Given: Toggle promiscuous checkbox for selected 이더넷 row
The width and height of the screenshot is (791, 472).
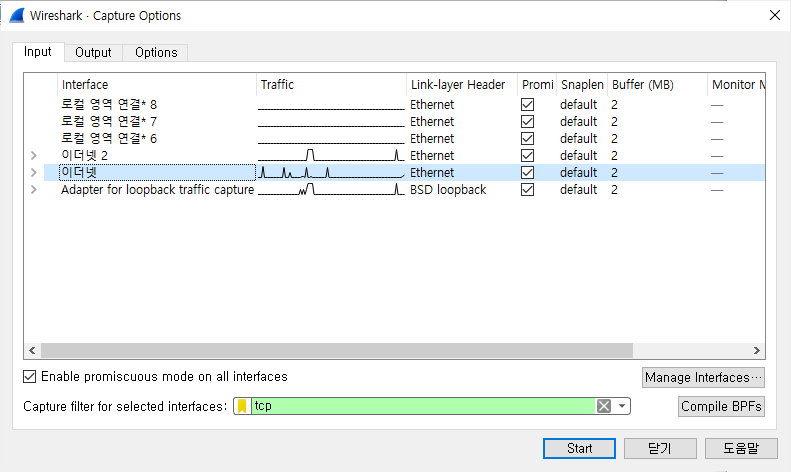Looking at the screenshot, I should click(527, 172).
